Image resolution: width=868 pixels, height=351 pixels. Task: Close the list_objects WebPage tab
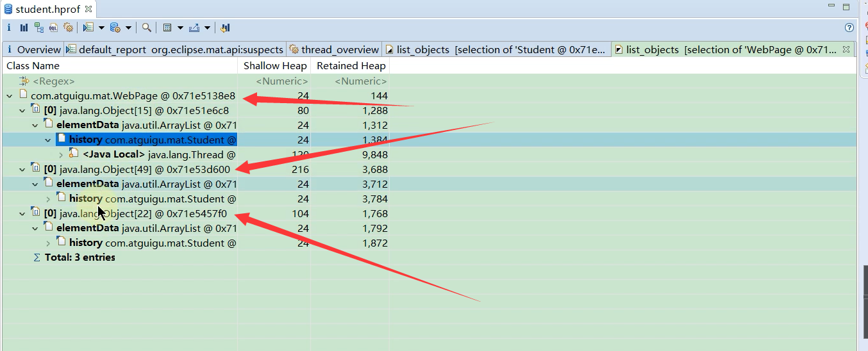click(846, 49)
